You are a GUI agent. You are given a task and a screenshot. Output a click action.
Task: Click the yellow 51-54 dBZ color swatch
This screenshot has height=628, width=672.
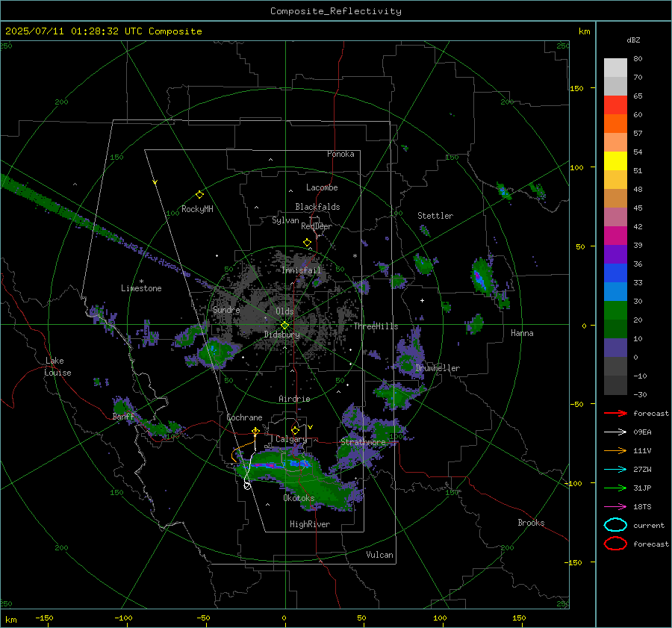pos(615,161)
